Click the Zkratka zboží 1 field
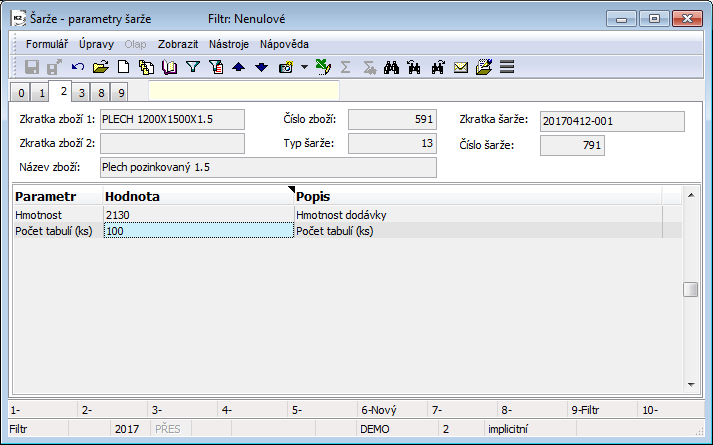The width and height of the screenshot is (713, 445). point(172,119)
